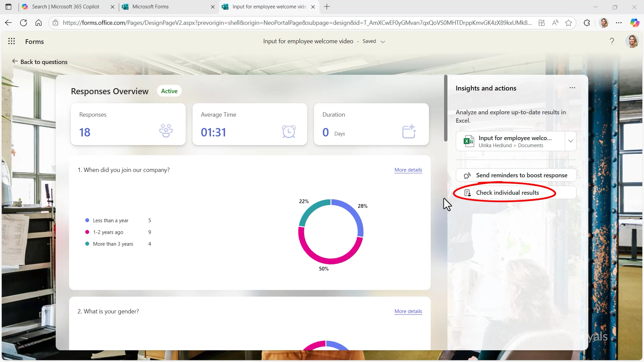
Task: Click the More than 3 years legend dot
Action: click(87, 244)
